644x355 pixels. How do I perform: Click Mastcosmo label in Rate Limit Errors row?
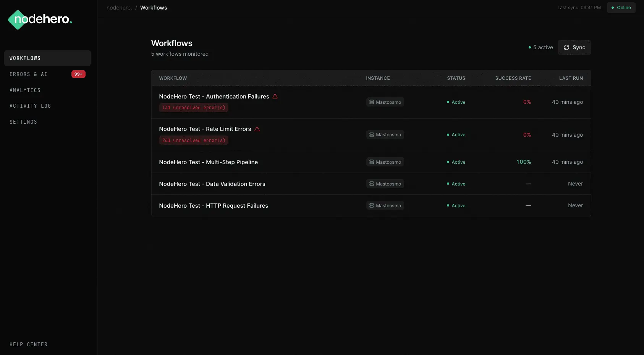point(388,135)
